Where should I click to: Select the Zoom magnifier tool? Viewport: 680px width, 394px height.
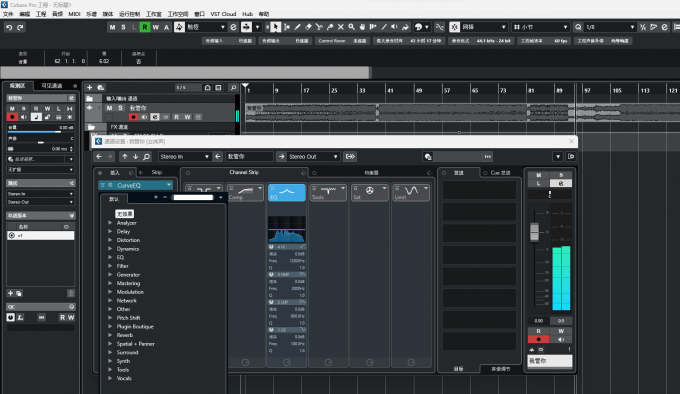[x=352, y=27]
